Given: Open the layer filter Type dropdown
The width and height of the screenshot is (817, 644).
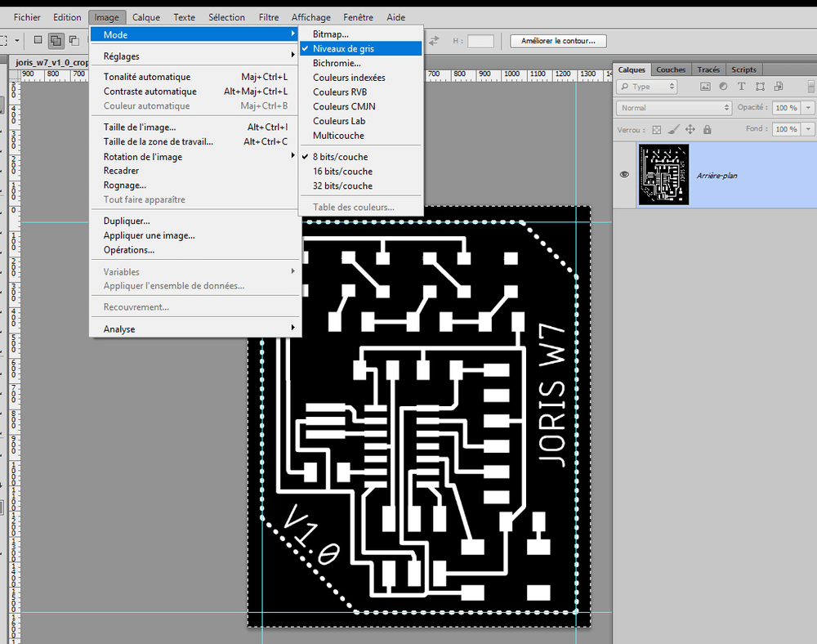Looking at the screenshot, I should coord(646,87).
